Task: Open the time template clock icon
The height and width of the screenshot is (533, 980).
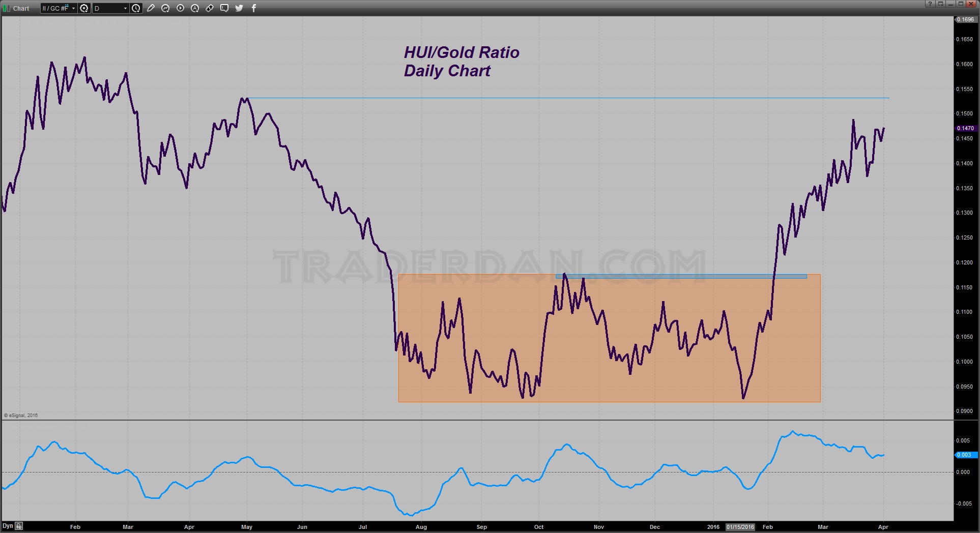Action: click(x=136, y=8)
